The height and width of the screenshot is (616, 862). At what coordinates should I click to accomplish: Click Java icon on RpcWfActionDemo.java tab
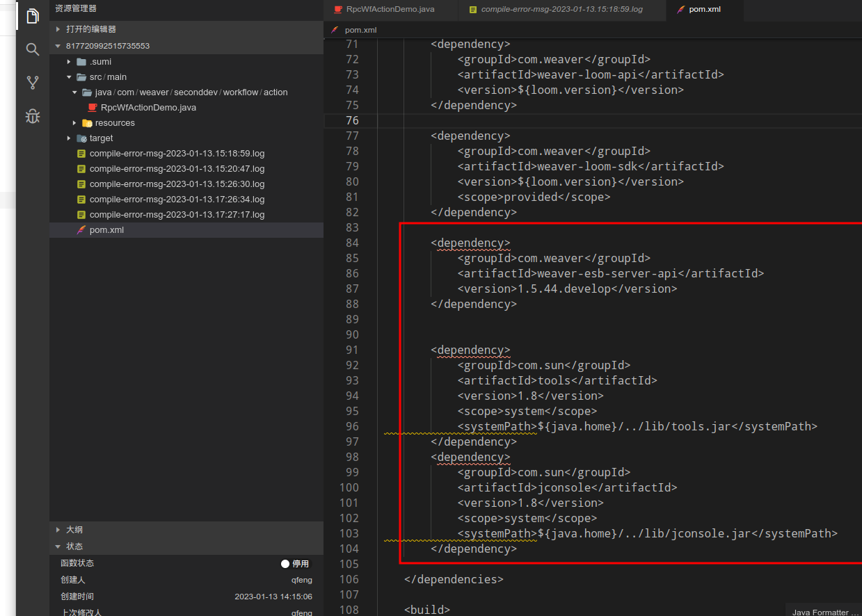(338, 10)
